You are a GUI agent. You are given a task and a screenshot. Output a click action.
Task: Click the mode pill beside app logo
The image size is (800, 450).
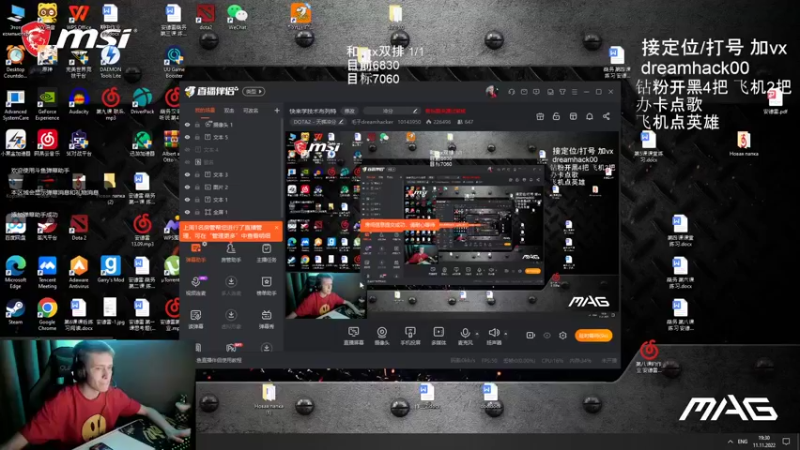point(254,91)
